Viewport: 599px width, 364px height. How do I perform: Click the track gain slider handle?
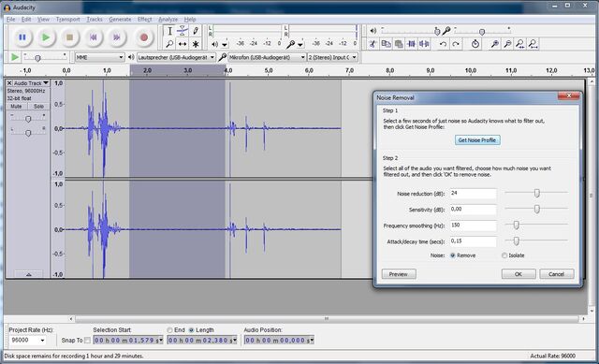click(28, 119)
